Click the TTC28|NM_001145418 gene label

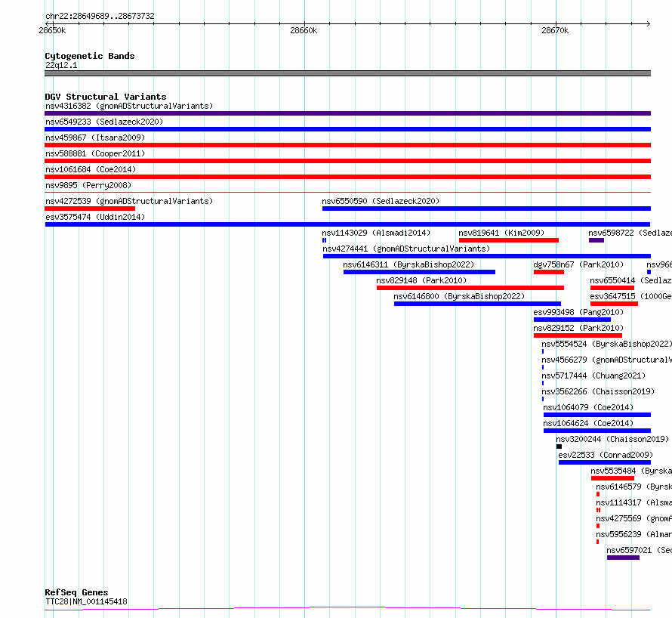[86, 601]
